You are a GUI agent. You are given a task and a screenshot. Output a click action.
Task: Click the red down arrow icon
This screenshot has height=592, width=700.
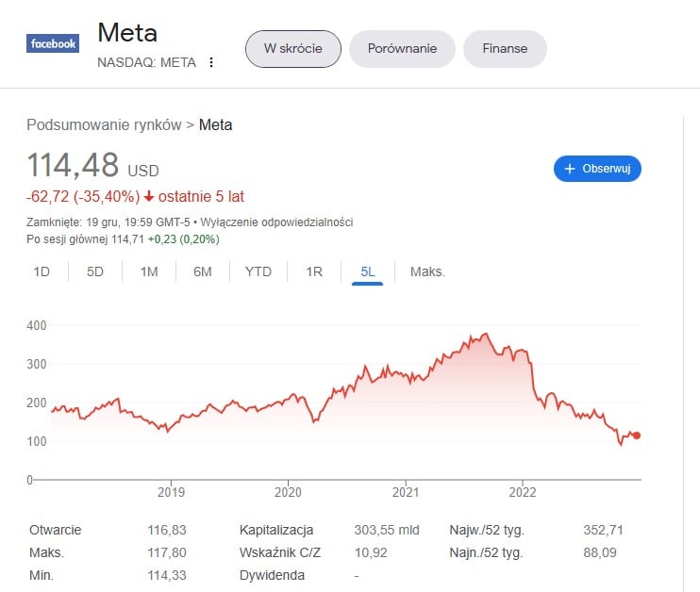pyautogui.click(x=149, y=196)
